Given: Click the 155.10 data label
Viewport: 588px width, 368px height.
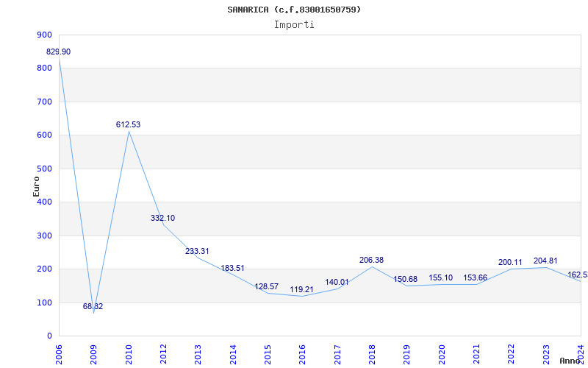Looking at the screenshot, I should (441, 278).
